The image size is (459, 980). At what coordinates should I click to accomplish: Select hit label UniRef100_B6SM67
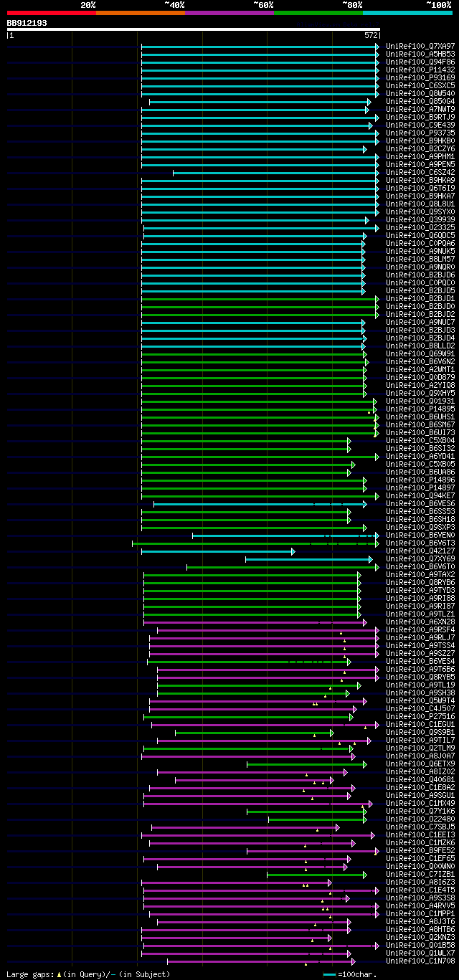(x=420, y=424)
